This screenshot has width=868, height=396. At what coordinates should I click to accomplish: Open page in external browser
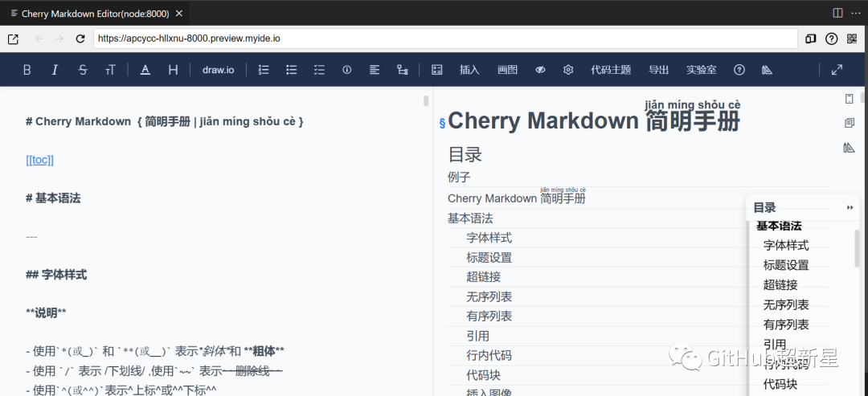pos(14,39)
